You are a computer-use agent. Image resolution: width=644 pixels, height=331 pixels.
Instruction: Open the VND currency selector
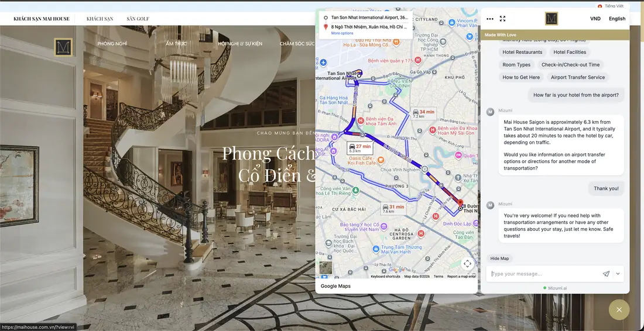click(595, 19)
